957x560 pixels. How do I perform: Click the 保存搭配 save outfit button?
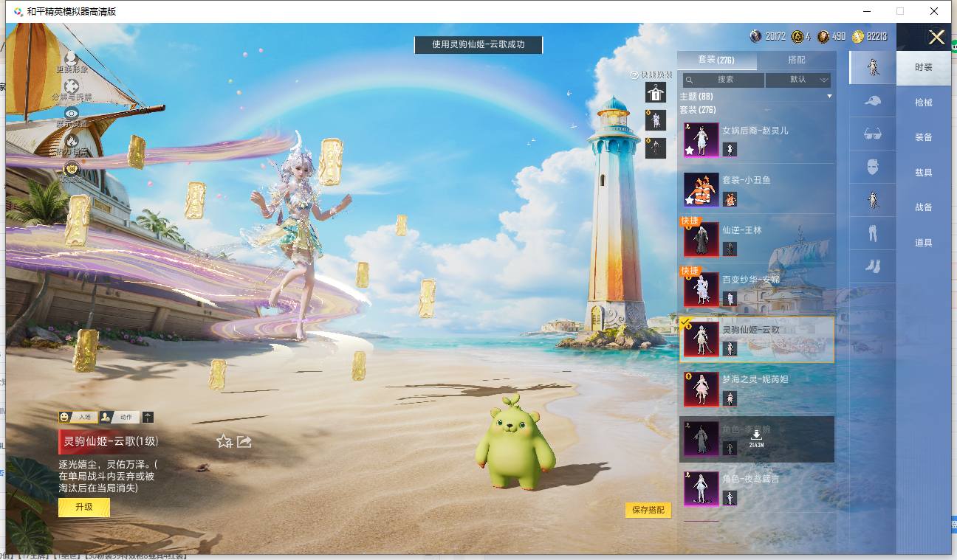[x=648, y=510]
